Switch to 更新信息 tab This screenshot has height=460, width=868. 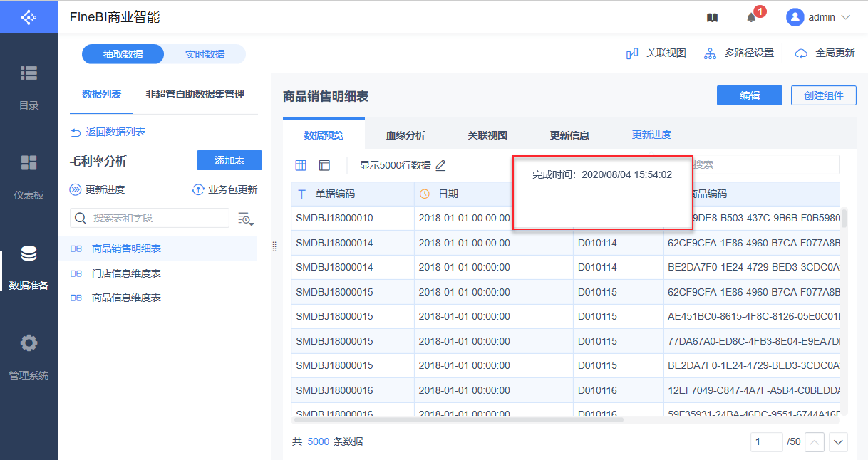pyautogui.click(x=569, y=135)
